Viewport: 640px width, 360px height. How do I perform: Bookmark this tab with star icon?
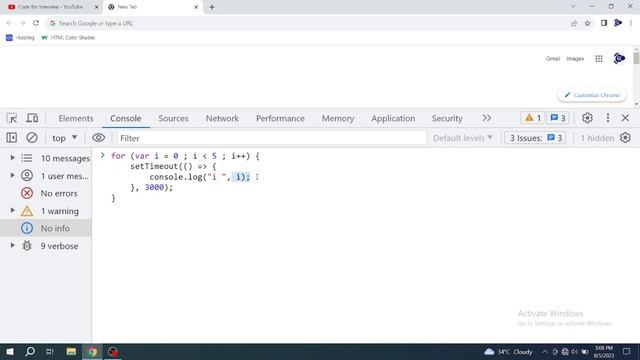(x=587, y=23)
